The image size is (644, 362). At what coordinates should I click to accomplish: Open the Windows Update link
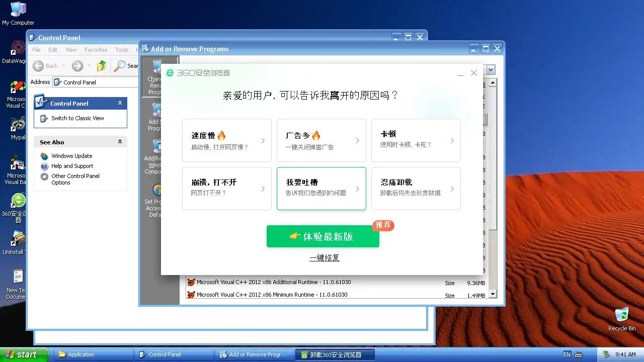click(x=71, y=156)
